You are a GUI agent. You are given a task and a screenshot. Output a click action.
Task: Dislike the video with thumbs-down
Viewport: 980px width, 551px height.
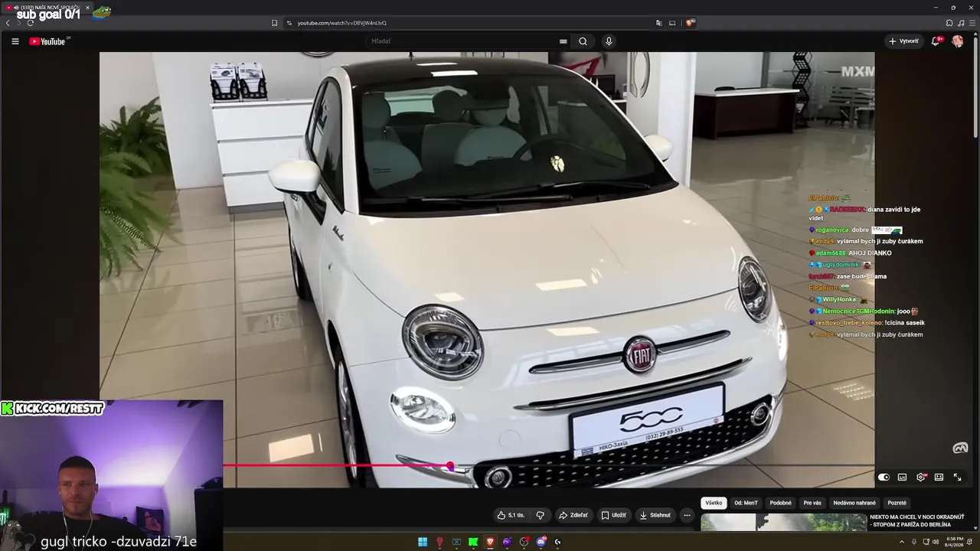(x=540, y=515)
